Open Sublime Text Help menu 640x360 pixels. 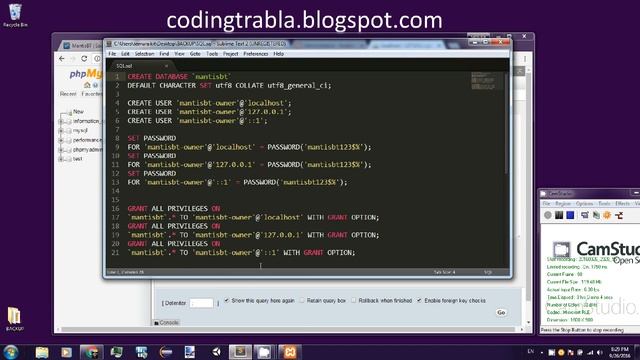pyautogui.click(x=278, y=54)
